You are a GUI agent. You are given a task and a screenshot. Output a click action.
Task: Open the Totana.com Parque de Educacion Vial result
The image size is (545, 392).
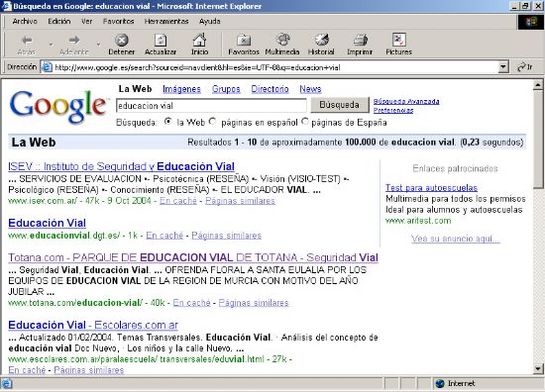(193, 257)
